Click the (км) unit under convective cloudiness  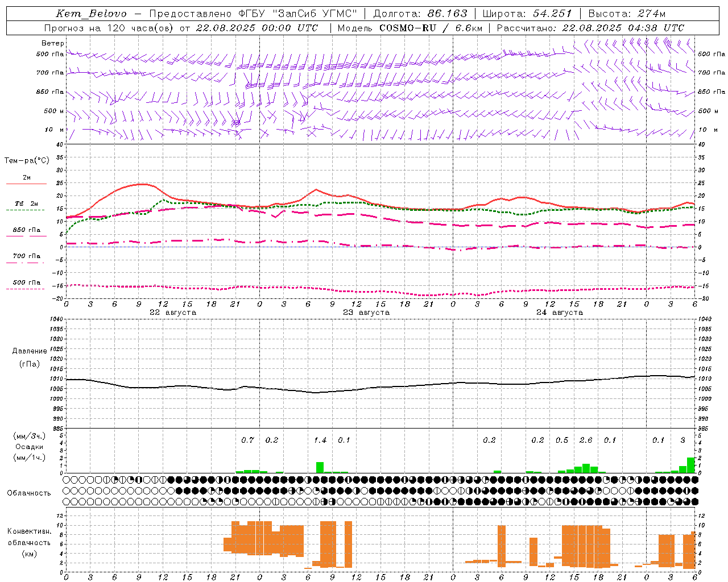[30, 554]
